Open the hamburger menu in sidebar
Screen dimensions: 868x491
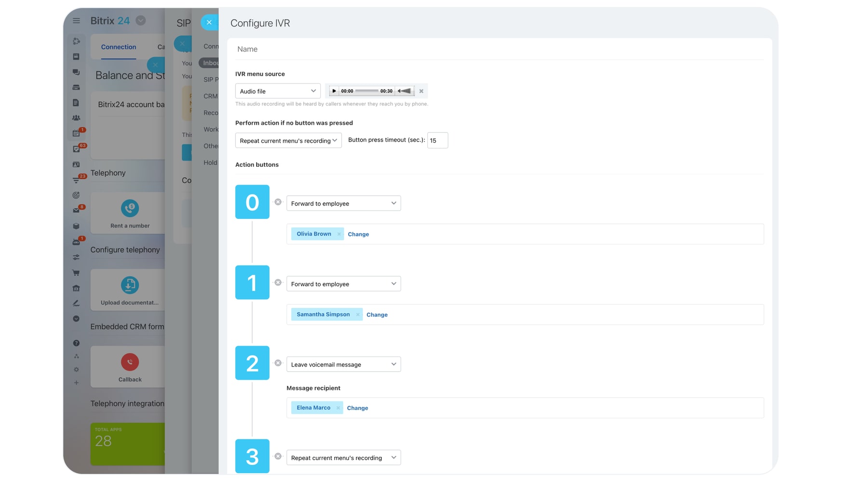76,21
